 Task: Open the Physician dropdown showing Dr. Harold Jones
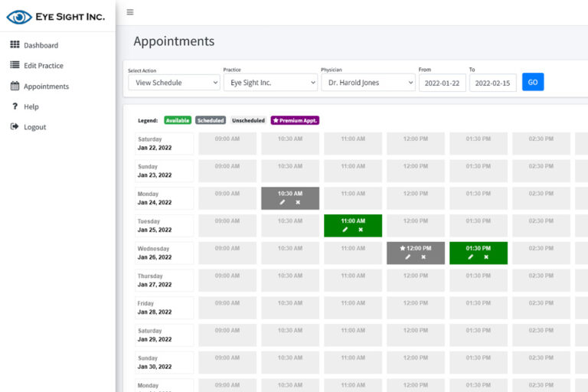click(367, 83)
